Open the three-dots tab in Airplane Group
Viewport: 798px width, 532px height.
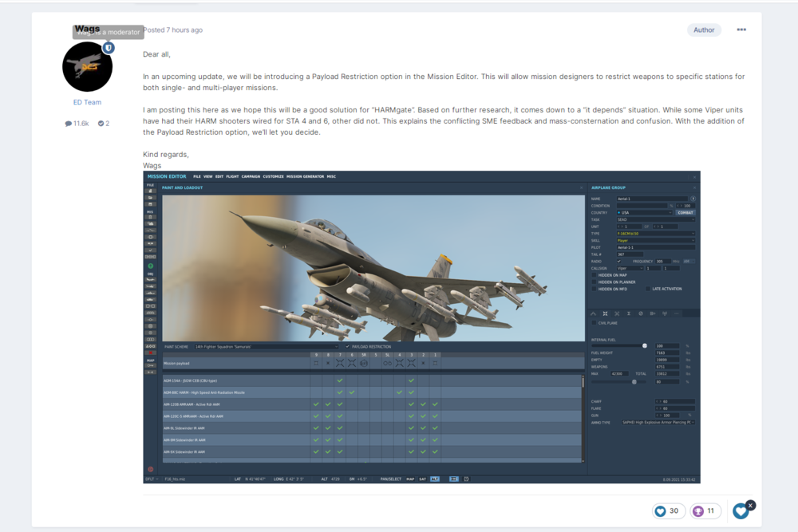point(677,313)
